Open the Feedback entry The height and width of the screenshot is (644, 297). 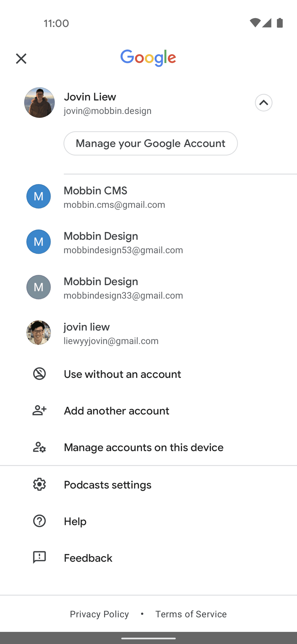click(x=148, y=558)
